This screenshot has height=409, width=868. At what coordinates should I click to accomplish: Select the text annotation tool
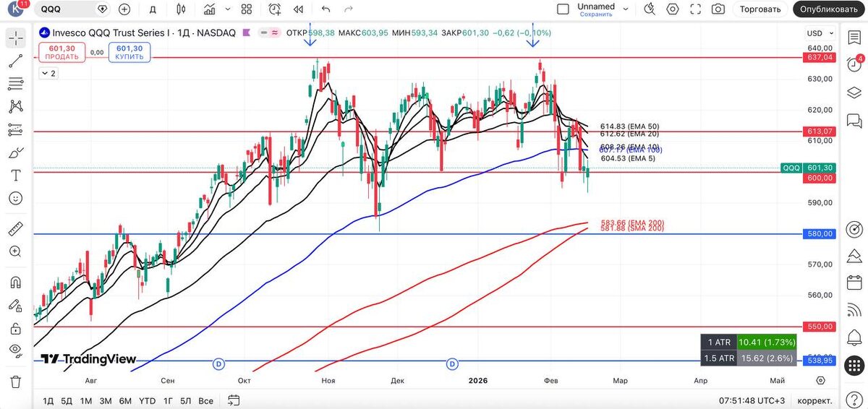coord(15,176)
